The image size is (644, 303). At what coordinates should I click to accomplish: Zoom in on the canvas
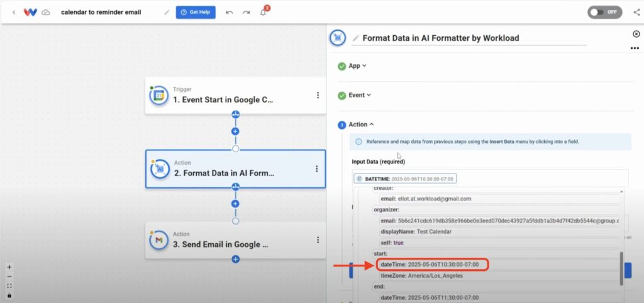(x=9, y=267)
